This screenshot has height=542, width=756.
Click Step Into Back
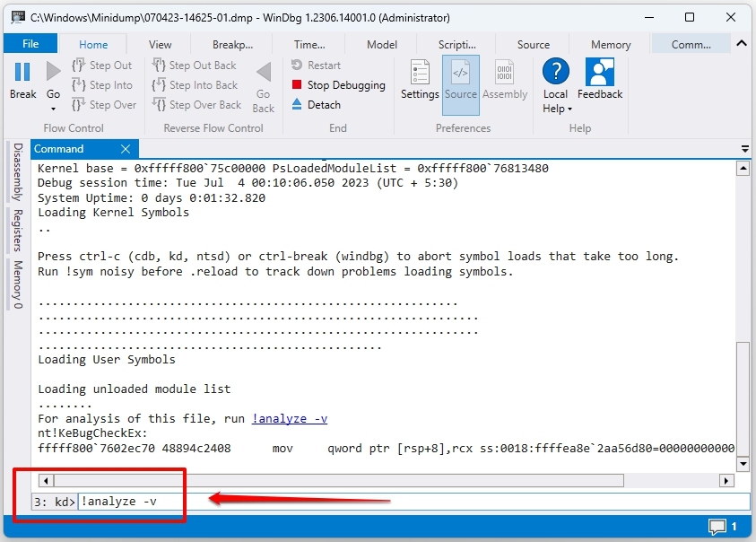[x=195, y=85]
